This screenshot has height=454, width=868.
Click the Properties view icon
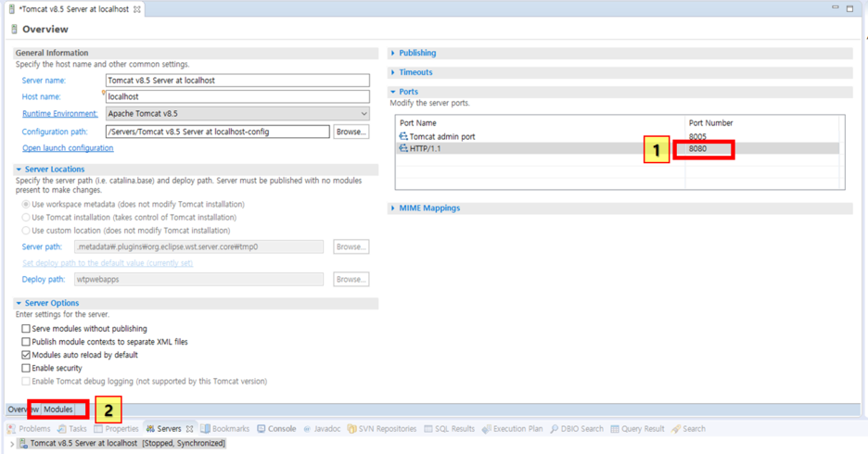(x=98, y=429)
